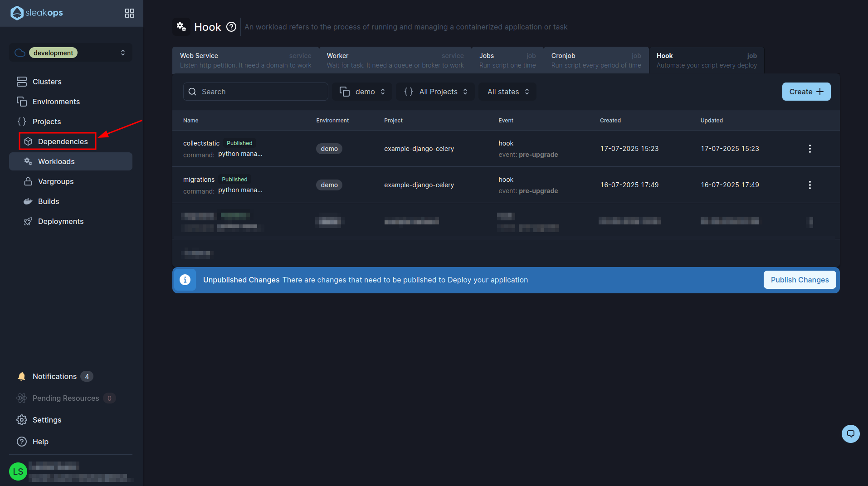Open the development account selector
The image size is (868, 486).
(x=71, y=53)
